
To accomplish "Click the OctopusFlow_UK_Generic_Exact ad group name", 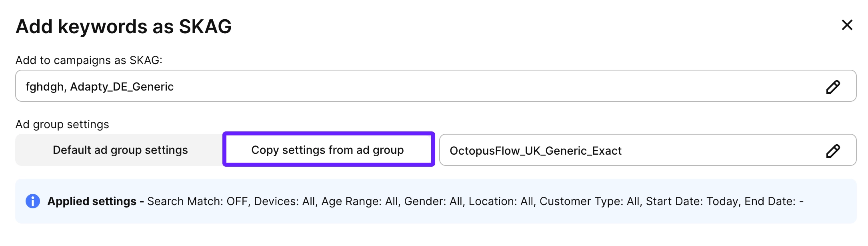I will click(535, 151).
